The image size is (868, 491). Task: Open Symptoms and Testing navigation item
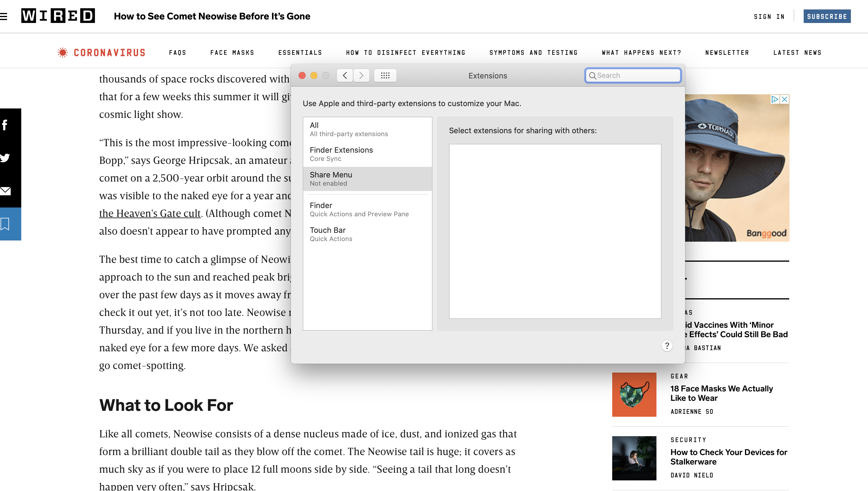533,52
